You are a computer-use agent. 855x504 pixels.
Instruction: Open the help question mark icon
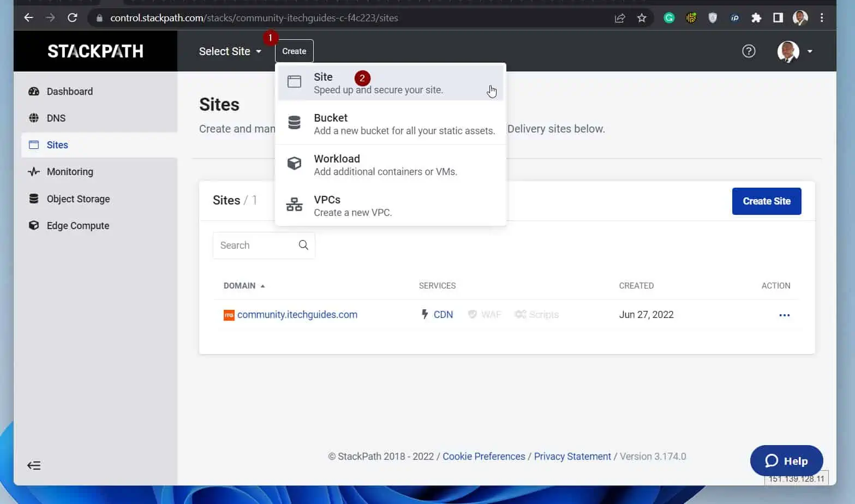749,51
